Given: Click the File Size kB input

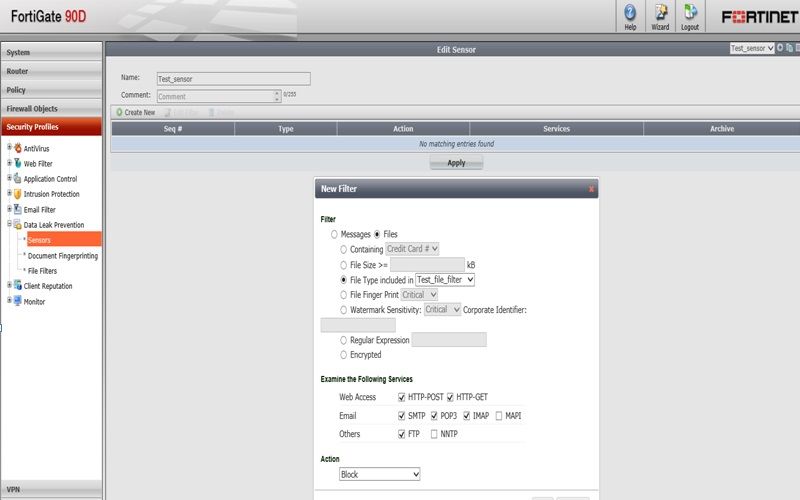Looking at the screenshot, I should click(428, 264).
